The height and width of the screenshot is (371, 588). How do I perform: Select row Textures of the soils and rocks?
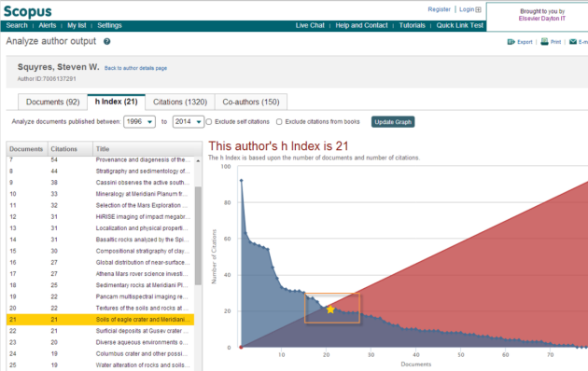(x=101, y=309)
